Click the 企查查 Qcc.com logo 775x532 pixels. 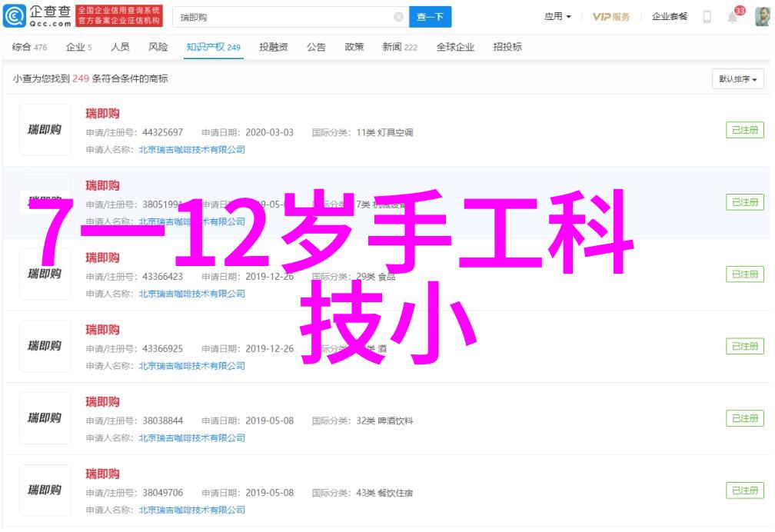37,16
